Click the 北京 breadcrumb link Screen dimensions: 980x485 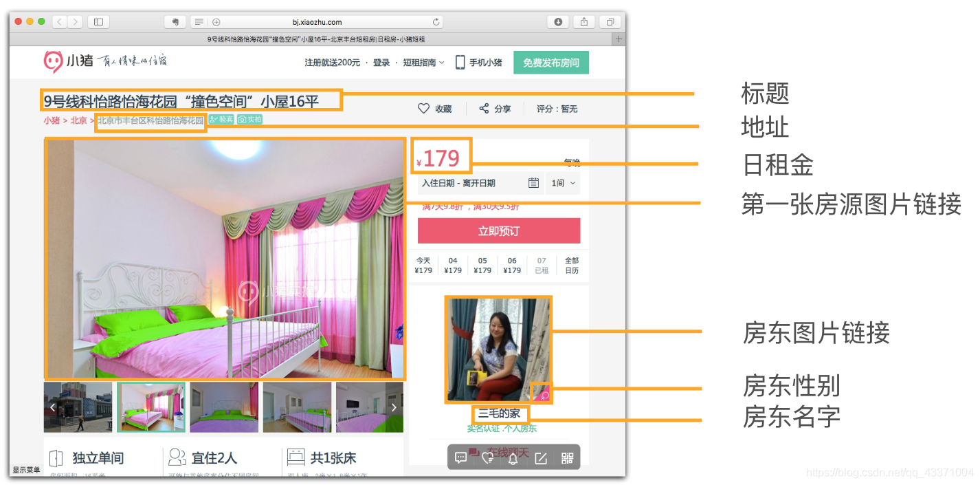pos(78,120)
